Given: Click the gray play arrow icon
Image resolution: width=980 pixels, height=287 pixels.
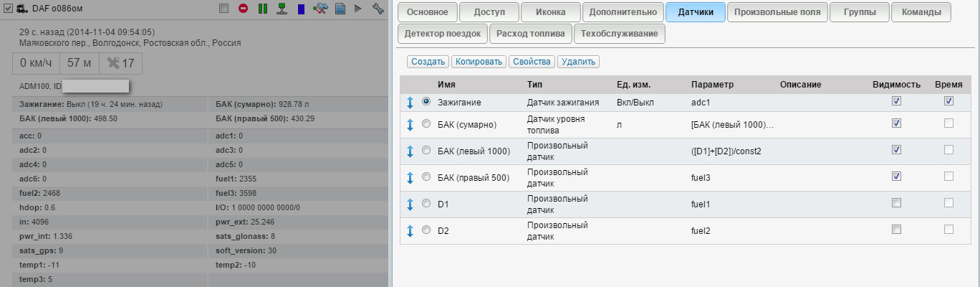Looking at the screenshot, I should (x=358, y=9).
